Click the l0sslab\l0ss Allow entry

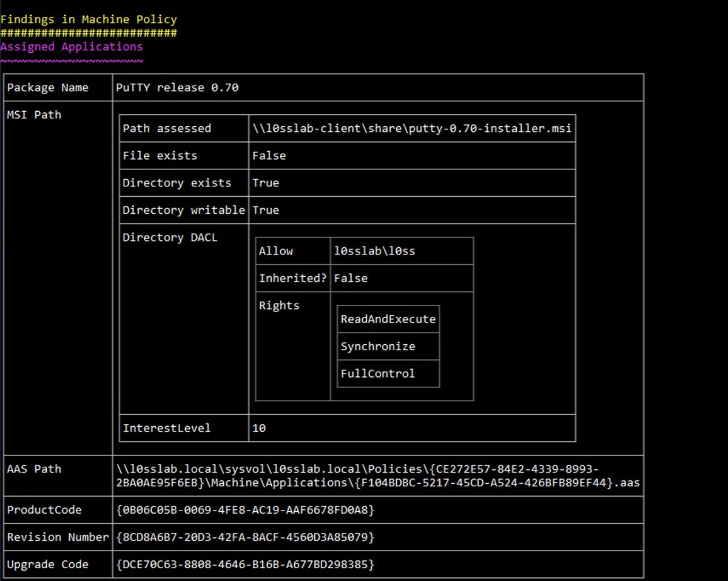374,251
